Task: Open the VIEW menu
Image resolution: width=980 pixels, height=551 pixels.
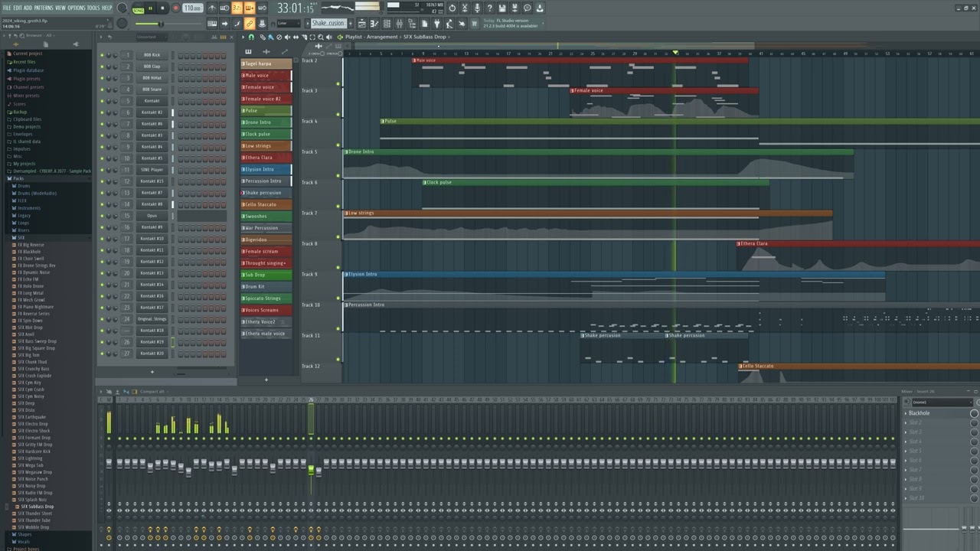Action: (60, 8)
